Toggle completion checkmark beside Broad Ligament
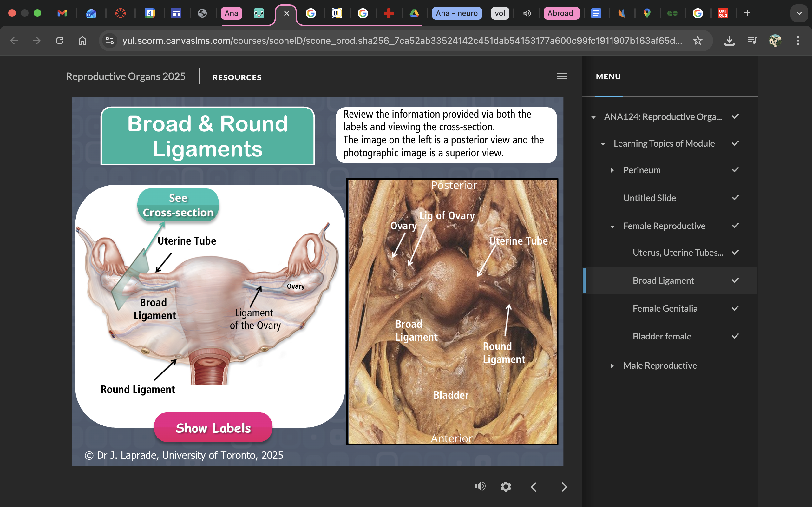 [736, 280]
